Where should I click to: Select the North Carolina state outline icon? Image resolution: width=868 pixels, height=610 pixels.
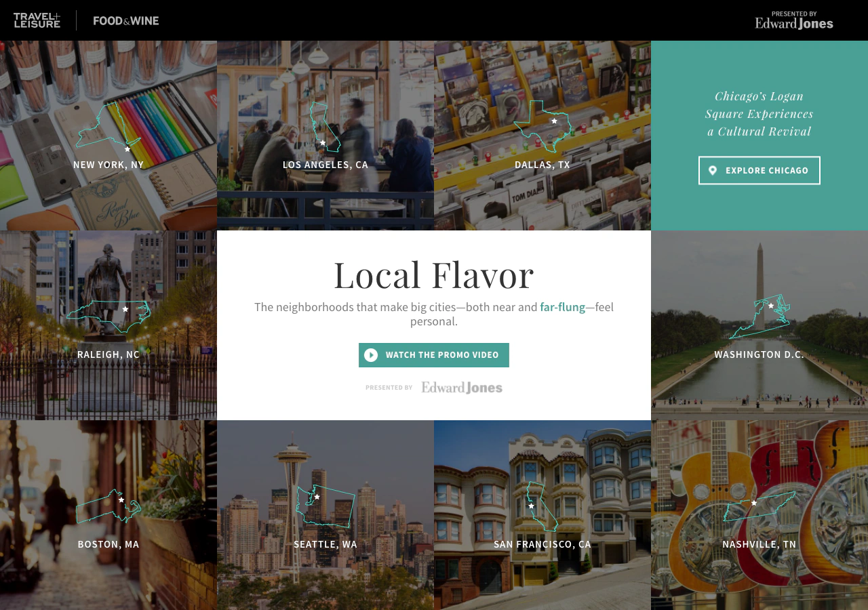click(x=108, y=317)
